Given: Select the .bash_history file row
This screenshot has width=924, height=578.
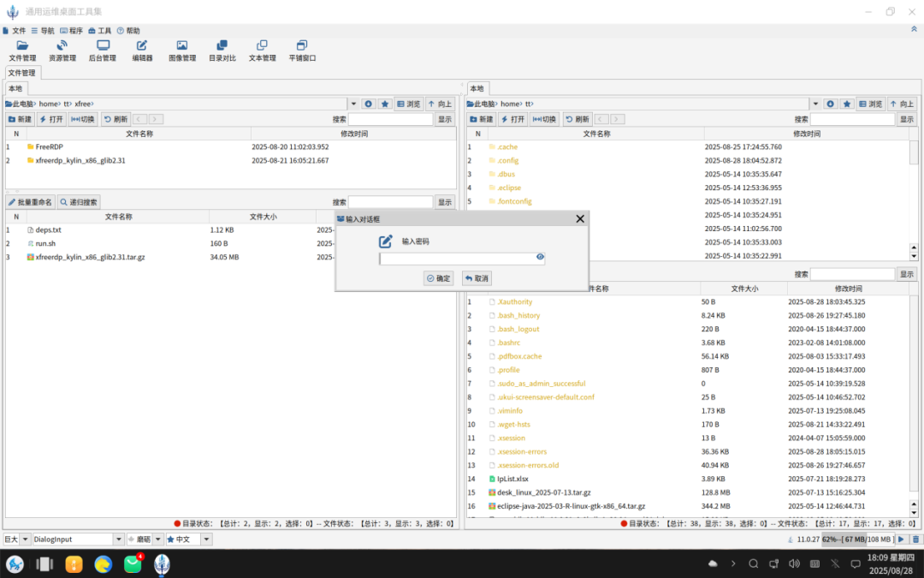Looking at the screenshot, I should coord(688,315).
